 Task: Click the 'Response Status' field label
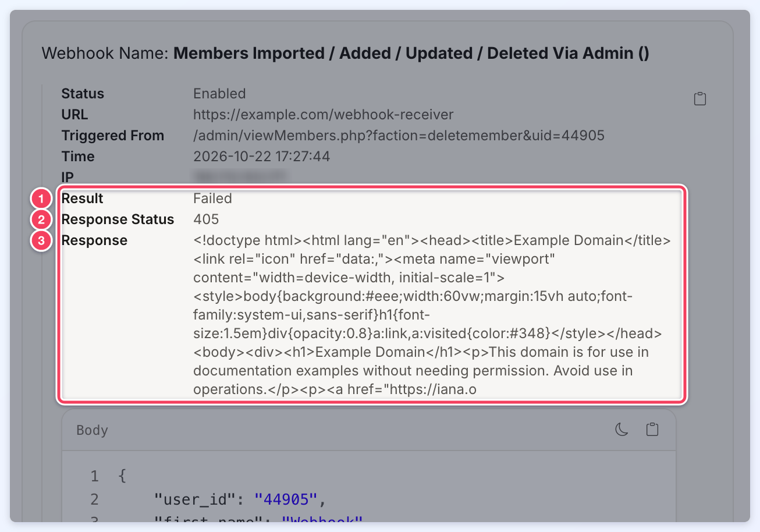pyautogui.click(x=118, y=219)
